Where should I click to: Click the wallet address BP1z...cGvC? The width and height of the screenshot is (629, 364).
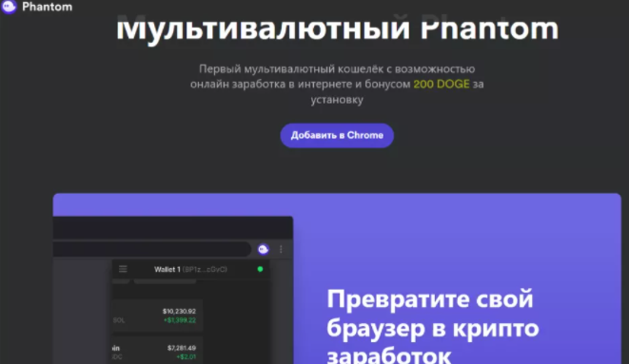tap(205, 270)
